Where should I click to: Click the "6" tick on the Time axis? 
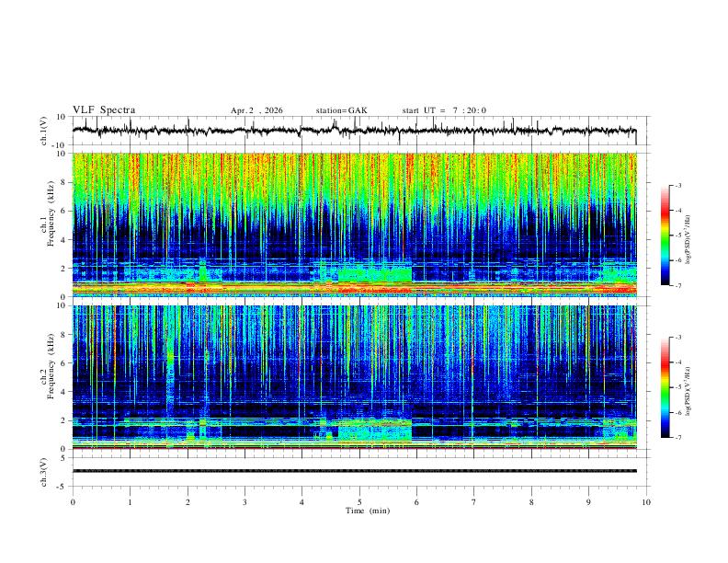click(x=417, y=502)
